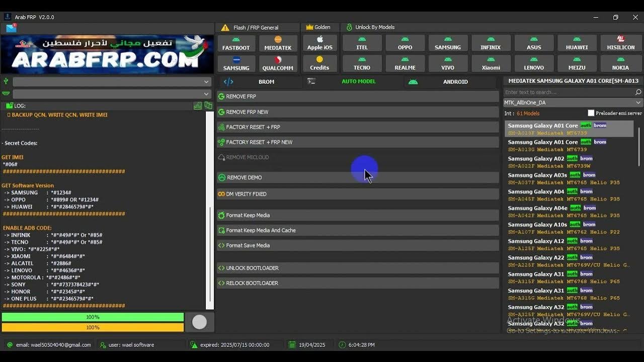This screenshot has width=644, height=362.
Task: Select Samsung Galaxy A02 in model list
Action: (x=569, y=162)
